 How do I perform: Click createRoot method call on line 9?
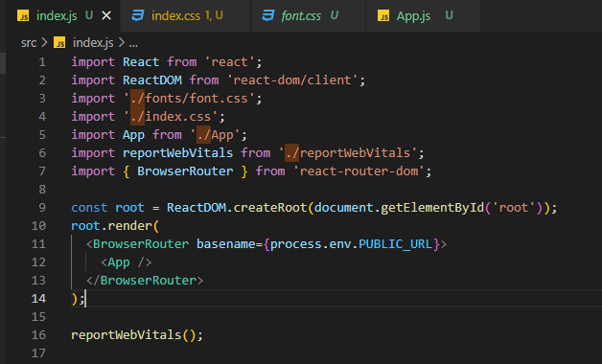(270, 208)
